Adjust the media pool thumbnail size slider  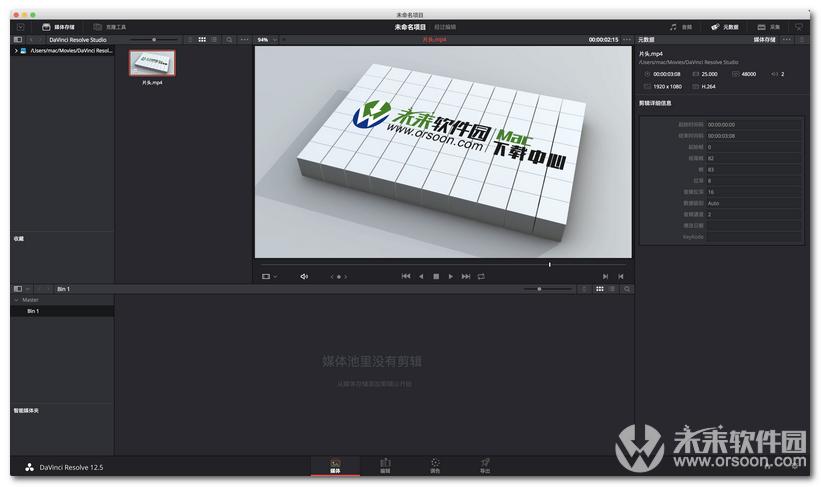(x=539, y=289)
